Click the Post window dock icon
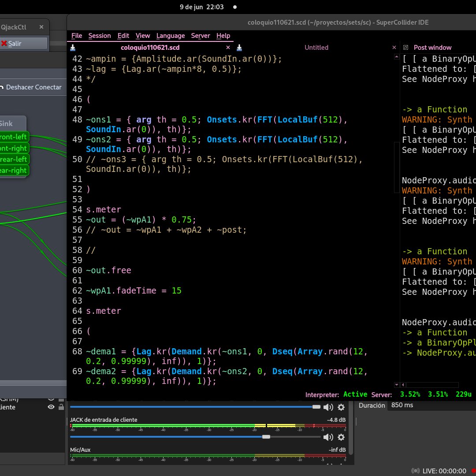Image resolution: width=476 pixels, height=476 pixels. point(405,47)
